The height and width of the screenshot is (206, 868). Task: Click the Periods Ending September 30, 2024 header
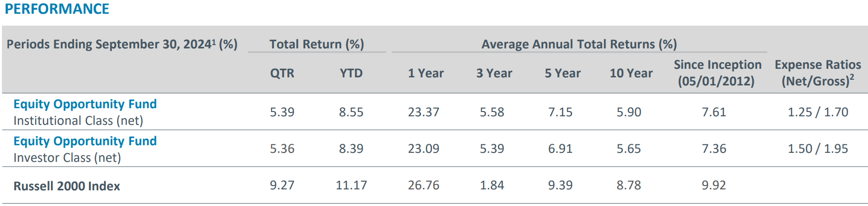tap(122, 44)
